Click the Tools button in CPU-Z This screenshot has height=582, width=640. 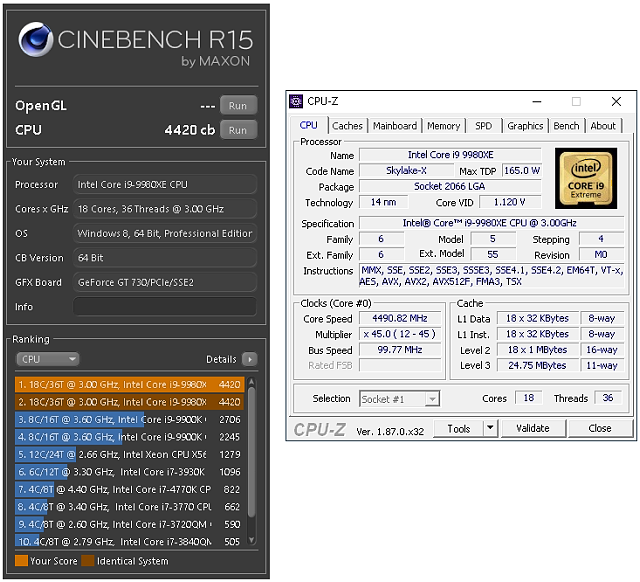coord(459,429)
